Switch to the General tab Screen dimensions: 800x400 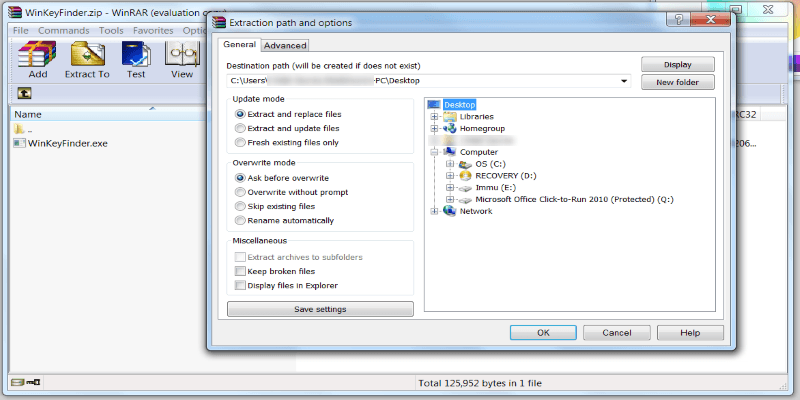[x=239, y=44]
